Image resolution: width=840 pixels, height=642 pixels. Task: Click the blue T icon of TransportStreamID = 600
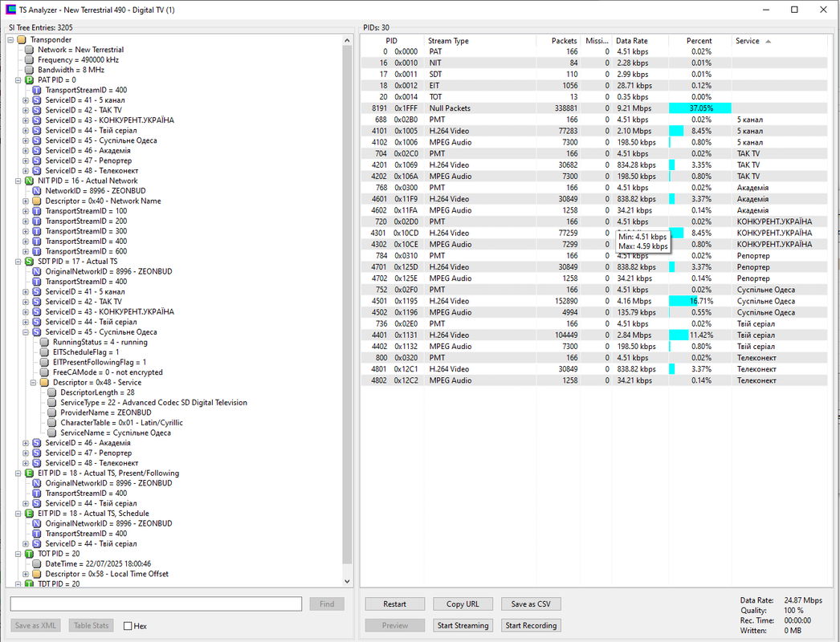pos(36,251)
